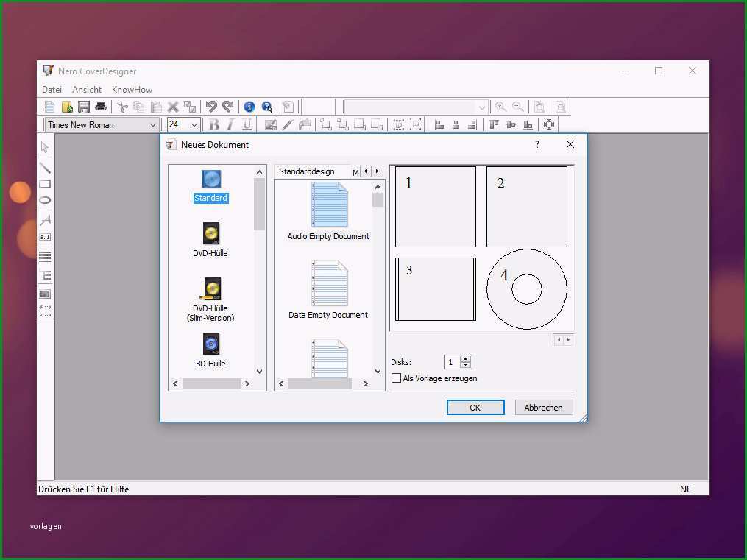Screen dimensions: 747x560
Task: Select the Ellipse drawing tool
Action: (45, 200)
